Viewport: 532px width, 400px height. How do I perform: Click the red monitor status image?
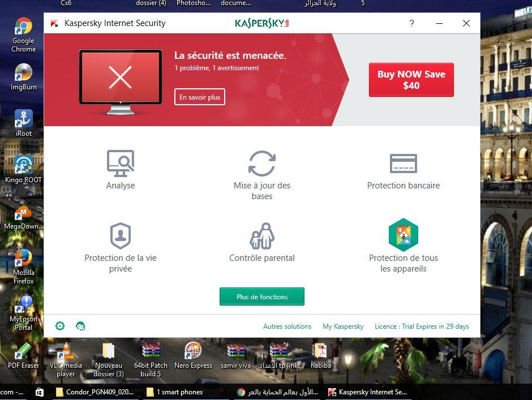pyautogui.click(x=121, y=82)
